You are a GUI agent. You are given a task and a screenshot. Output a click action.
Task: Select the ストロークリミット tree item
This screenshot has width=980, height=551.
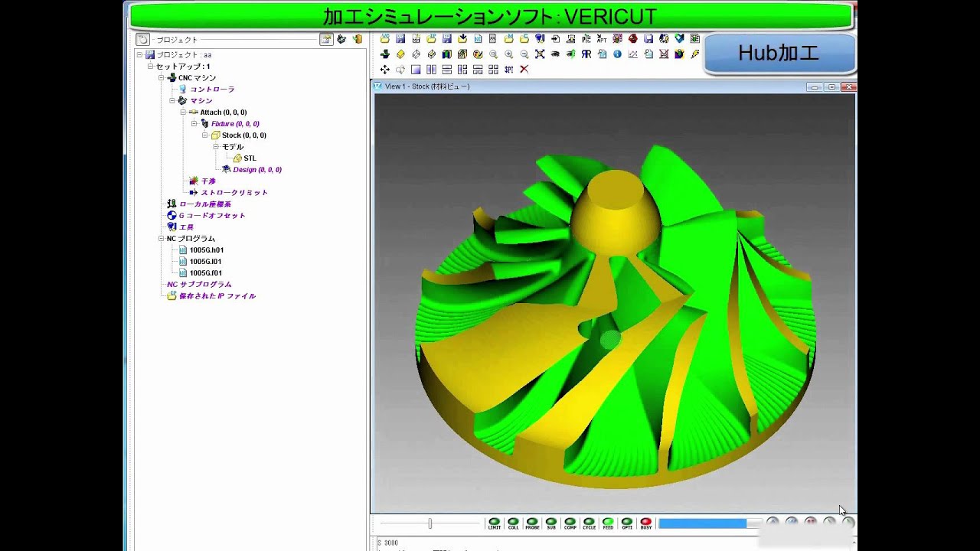(x=234, y=193)
